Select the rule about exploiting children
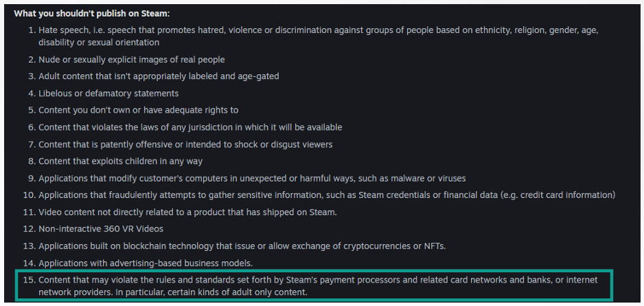Viewport: 644px width, 306px height. coord(120,162)
